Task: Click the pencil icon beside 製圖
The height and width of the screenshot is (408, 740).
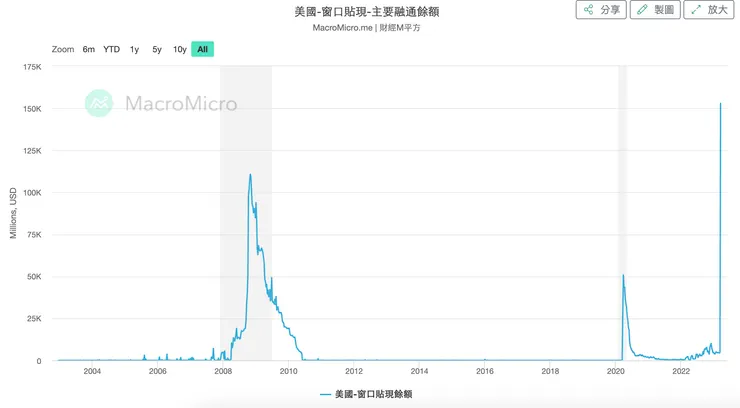Action: pos(642,10)
